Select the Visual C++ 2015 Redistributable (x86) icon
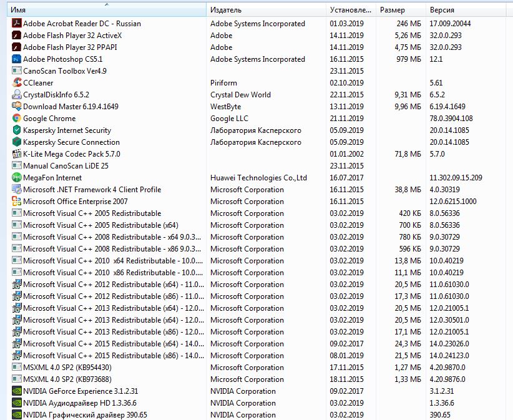 tap(16, 356)
